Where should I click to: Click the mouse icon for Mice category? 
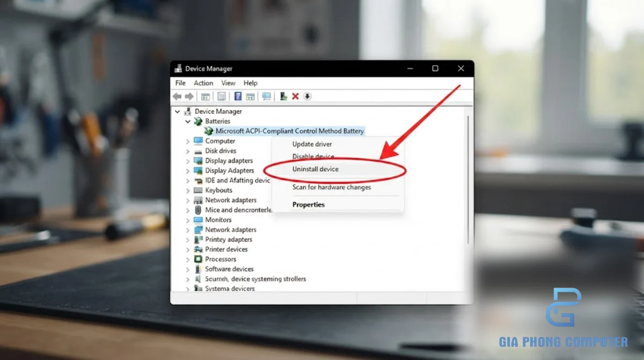tap(198, 210)
